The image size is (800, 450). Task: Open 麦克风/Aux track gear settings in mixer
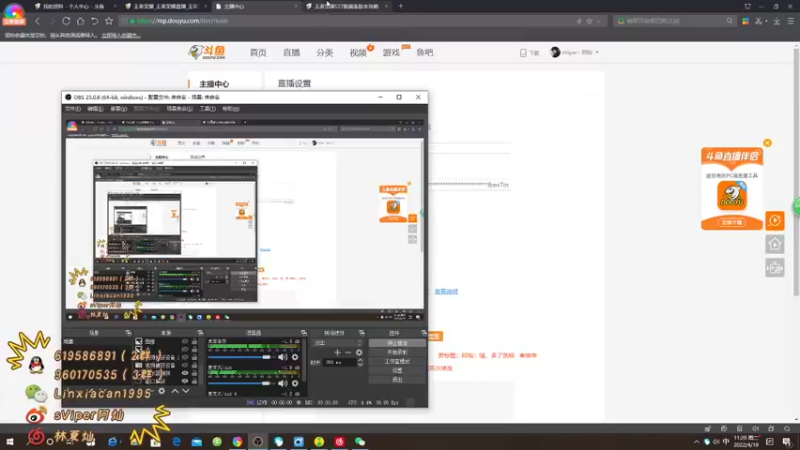tap(295, 383)
